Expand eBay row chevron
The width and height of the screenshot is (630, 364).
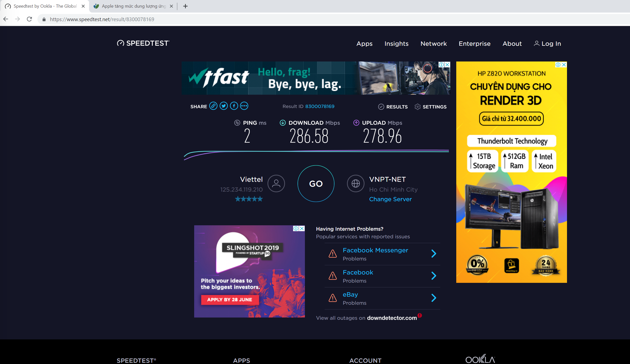coord(434,298)
